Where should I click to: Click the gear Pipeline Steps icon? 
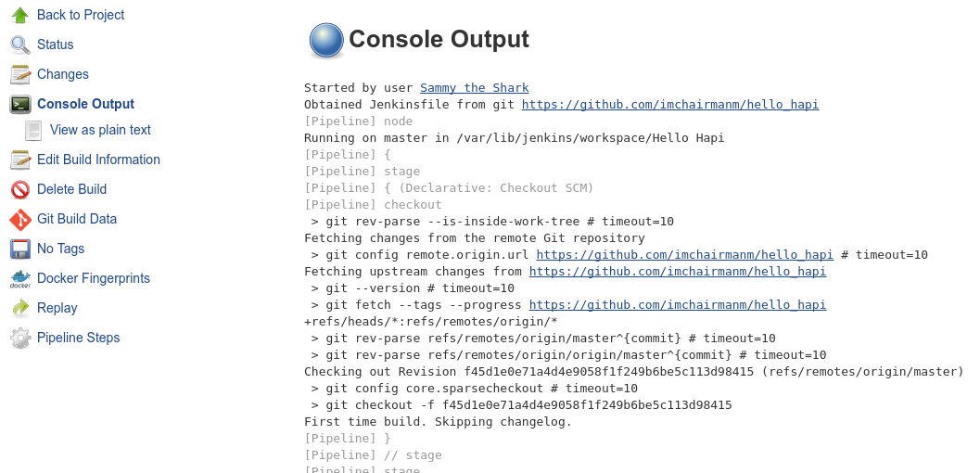(20, 338)
